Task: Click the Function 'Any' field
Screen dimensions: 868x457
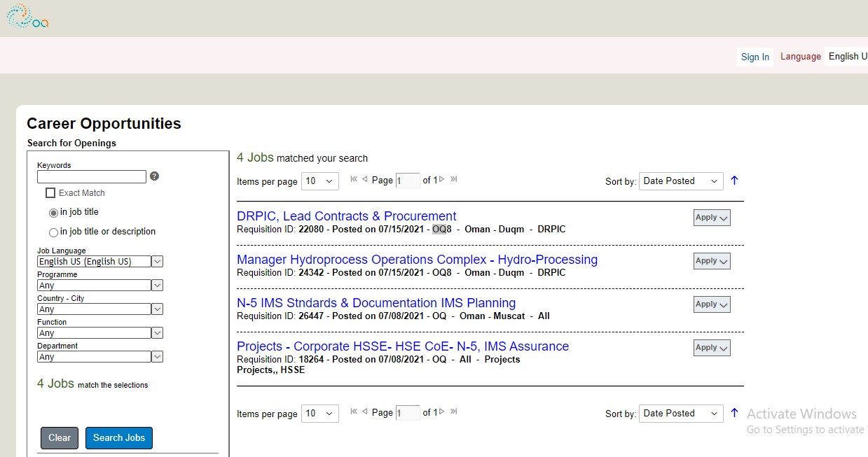Action: (x=94, y=333)
